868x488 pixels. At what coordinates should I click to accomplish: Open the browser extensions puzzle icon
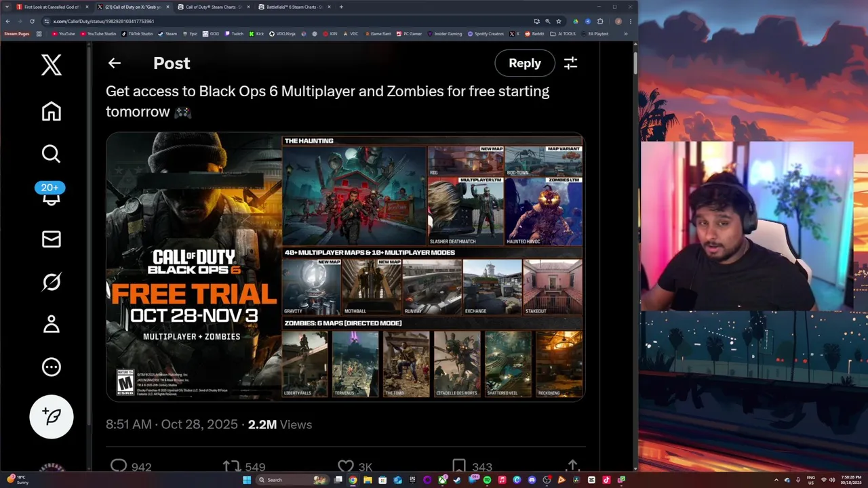coord(600,21)
